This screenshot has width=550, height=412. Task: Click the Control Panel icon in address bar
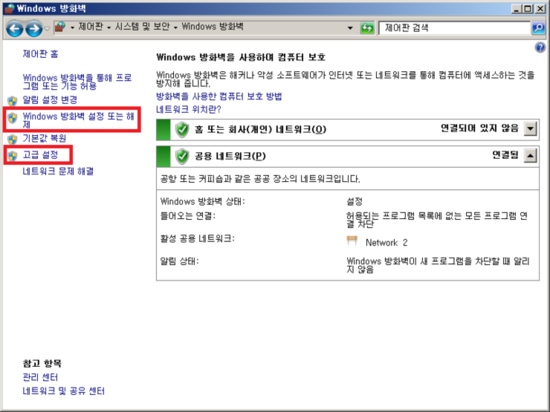pos(60,27)
